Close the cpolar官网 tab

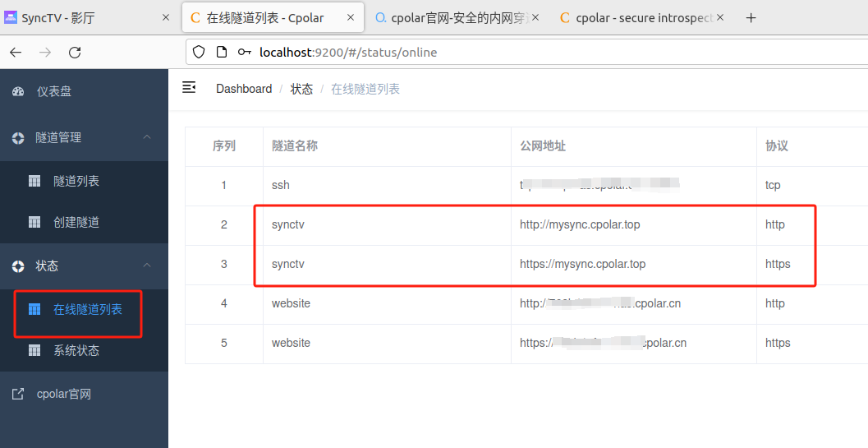[x=535, y=18]
